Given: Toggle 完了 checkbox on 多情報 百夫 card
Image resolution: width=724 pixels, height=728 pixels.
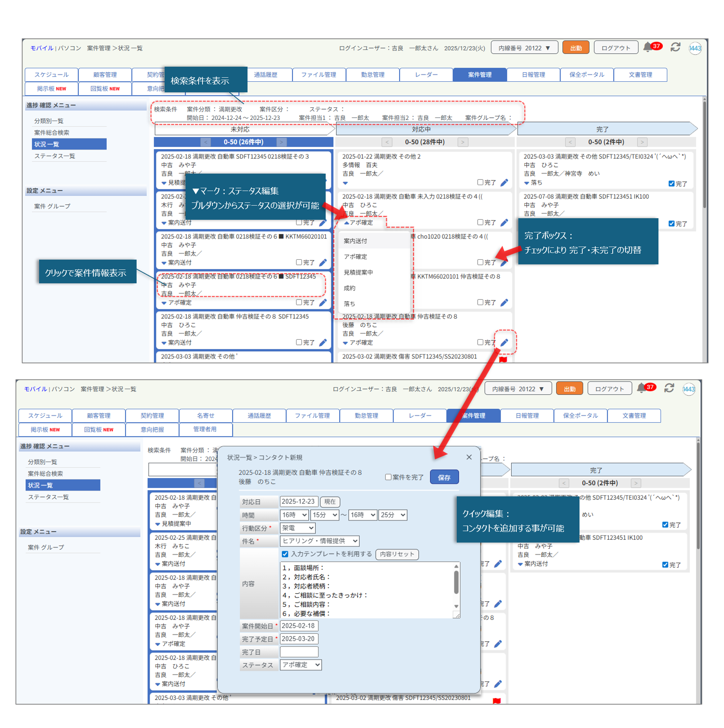Looking at the screenshot, I should click(480, 182).
